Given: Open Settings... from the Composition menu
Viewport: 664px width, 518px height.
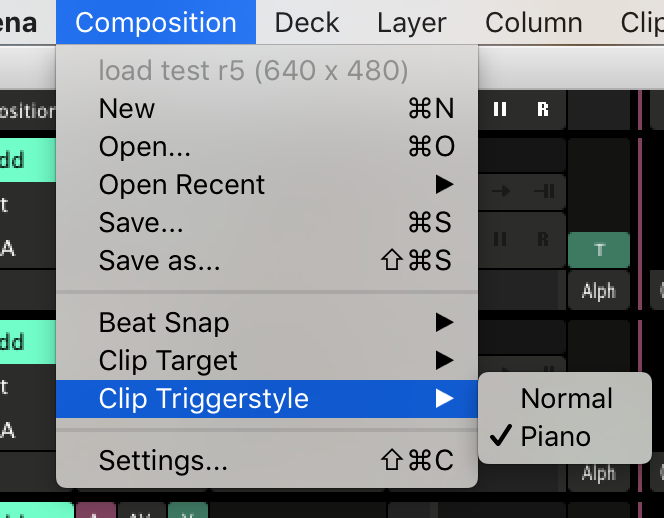Looking at the screenshot, I should (x=163, y=461).
